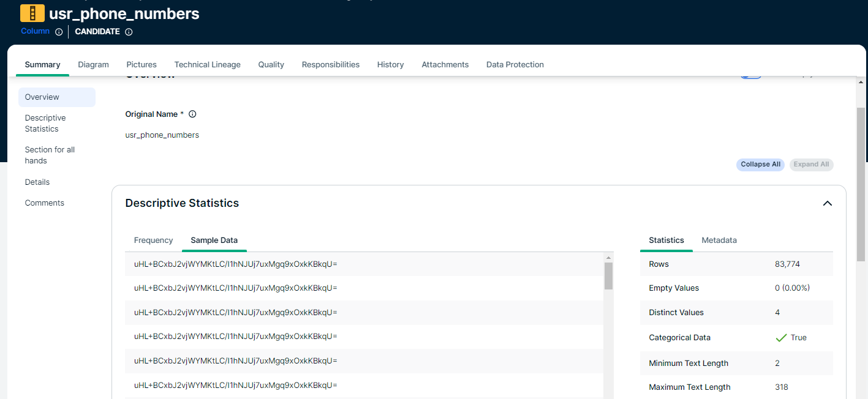
Task: Collapse the Descriptive Statistics section
Action: (827, 203)
